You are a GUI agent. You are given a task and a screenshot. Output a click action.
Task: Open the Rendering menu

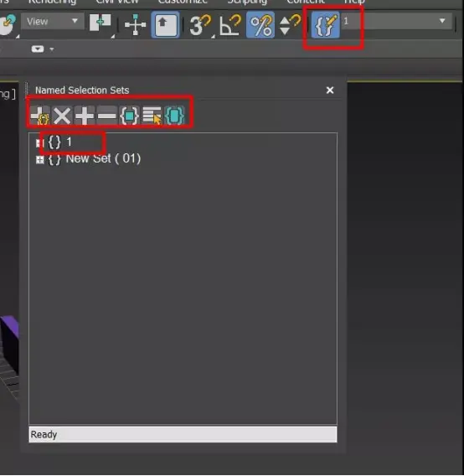click(52, 2)
